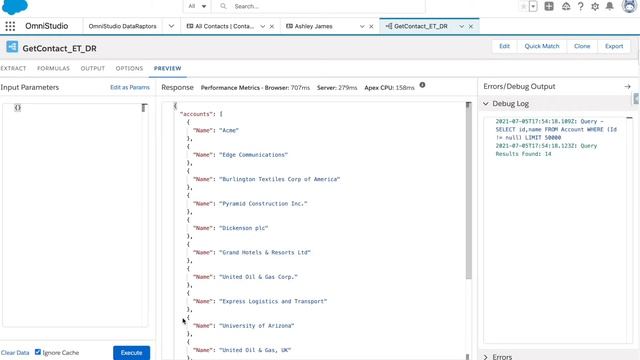640x360 pixels.
Task: Click the Quick Match button
Action: click(542, 46)
